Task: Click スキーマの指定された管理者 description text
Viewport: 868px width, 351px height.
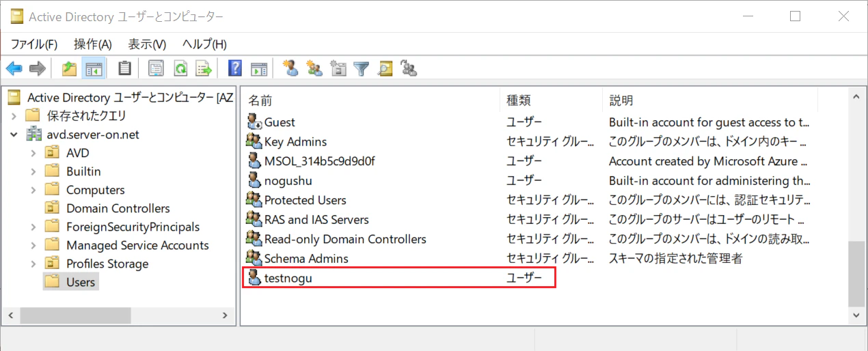Action: coord(675,259)
